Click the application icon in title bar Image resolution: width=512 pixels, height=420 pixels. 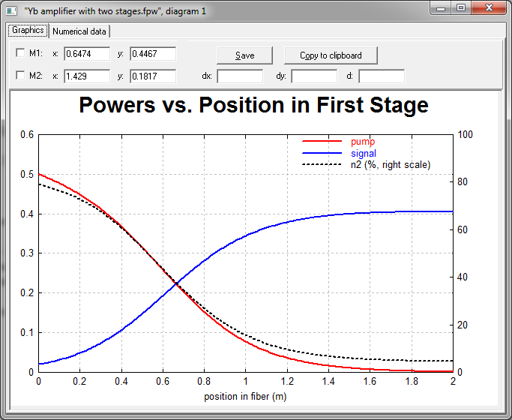pos(11,9)
